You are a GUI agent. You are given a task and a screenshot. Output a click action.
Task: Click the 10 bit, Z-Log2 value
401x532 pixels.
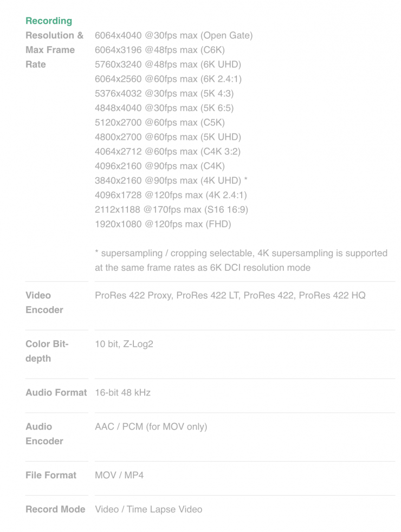click(x=124, y=344)
